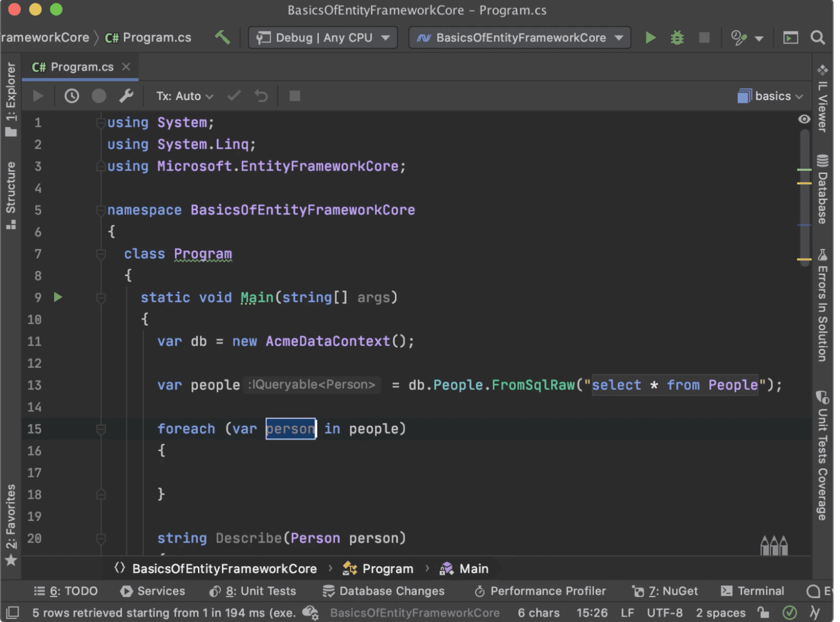Open the Tx: Auto transaction dropdown
Viewport: 840px width, 622px height.
[183, 96]
